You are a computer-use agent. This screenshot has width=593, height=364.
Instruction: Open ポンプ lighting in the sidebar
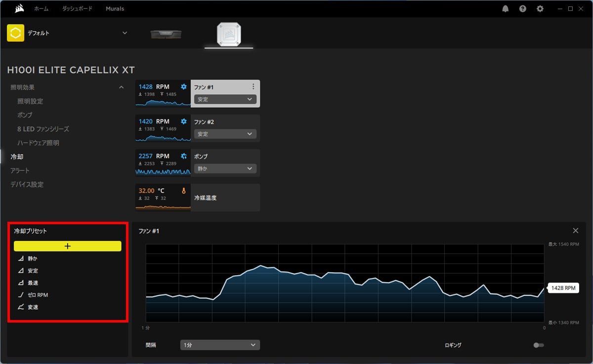click(25, 115)
